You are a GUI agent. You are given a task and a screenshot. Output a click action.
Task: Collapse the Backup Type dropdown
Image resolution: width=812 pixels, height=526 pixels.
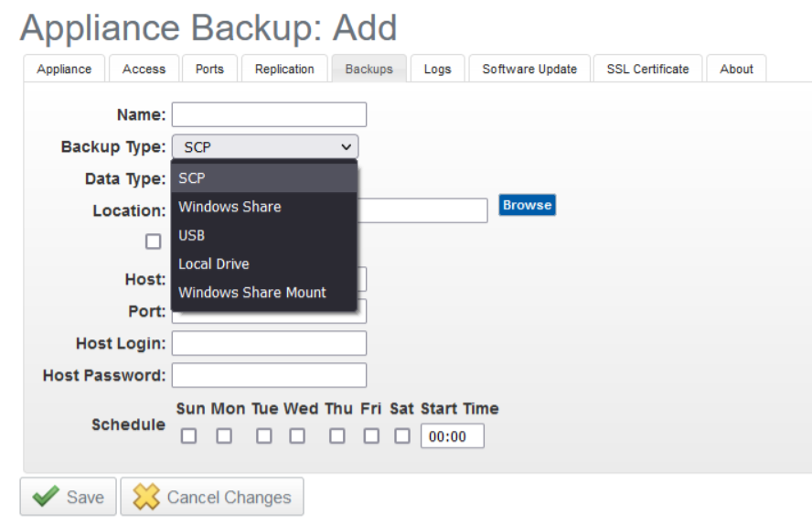pos(265,146)
